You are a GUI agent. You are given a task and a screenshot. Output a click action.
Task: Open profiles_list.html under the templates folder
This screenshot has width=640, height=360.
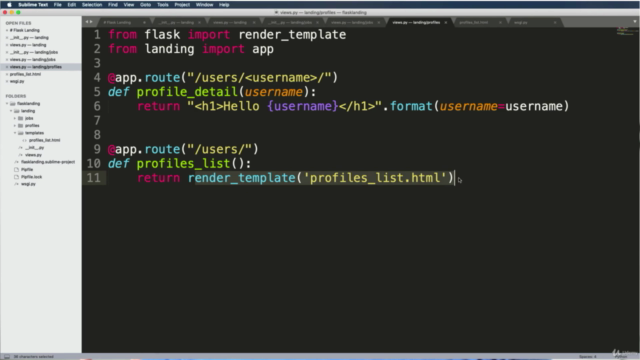(44, 140)
